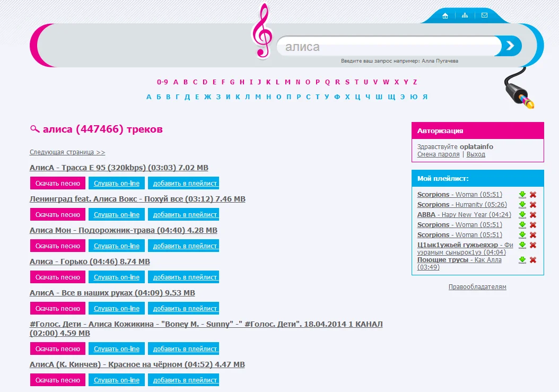
Task: Browse artists by Latin letter Q
Action: coord(327,82)
